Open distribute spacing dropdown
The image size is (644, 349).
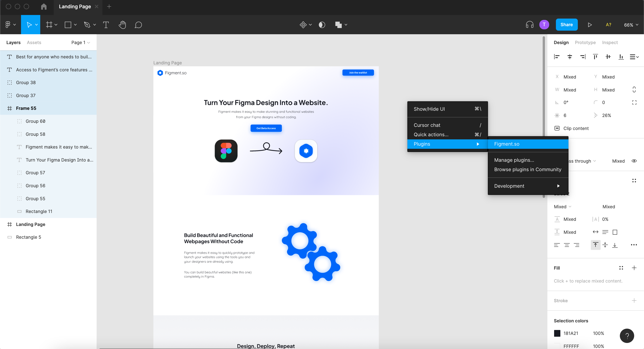634,57
